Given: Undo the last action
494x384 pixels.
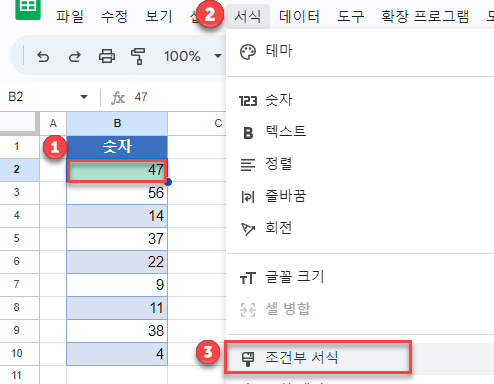Looking at the screenshot, I should pos(43,56).
